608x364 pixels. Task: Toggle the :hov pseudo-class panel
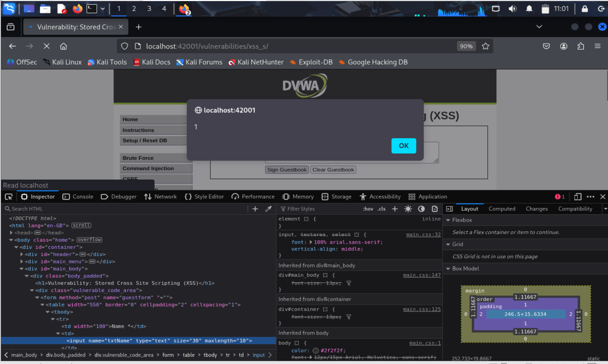pyautogui.click(x=368, y=209)
